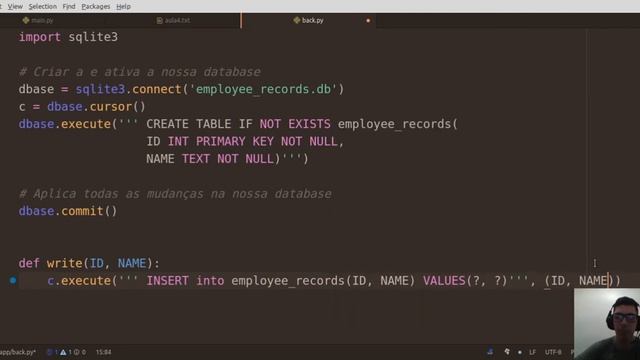Image resolution: width=640 pixels, height=360 pixels.
Task: Open the View menu
Action: pyautogui.click(x=15, y=7)
